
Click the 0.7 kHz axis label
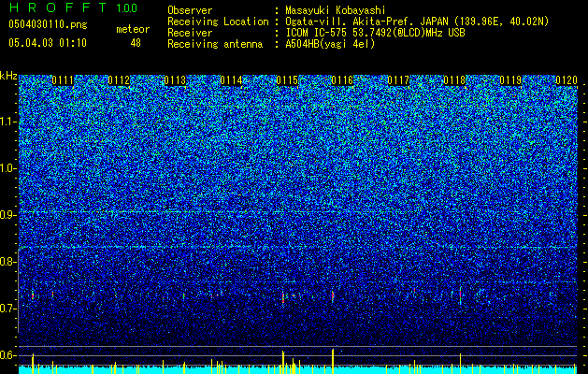[8, 309]
